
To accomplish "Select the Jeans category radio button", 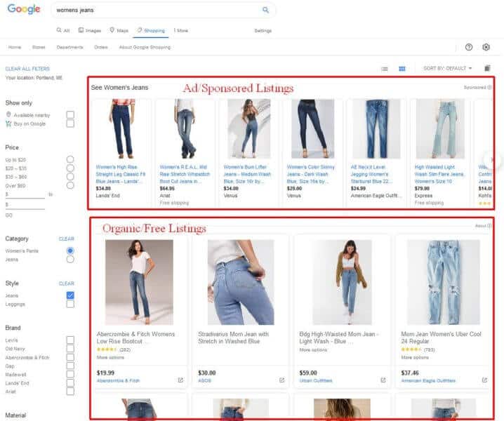I will [70, 259].
